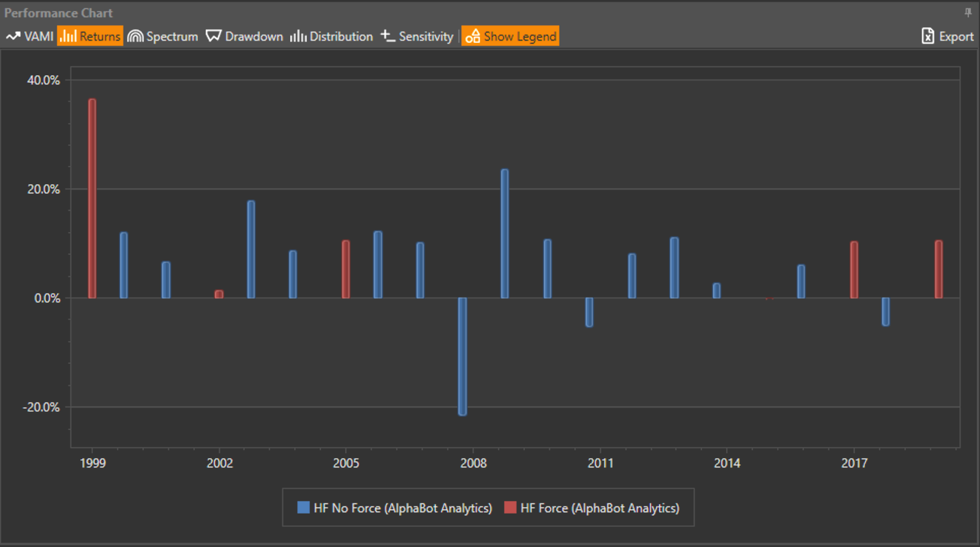Click the HF Force legend label

600,508
